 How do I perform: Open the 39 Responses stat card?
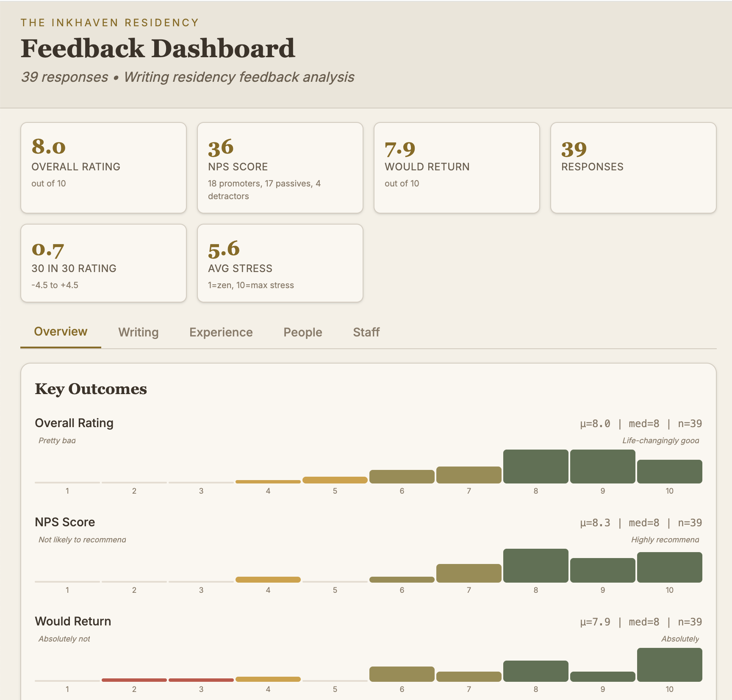click(x=633, y=168)
